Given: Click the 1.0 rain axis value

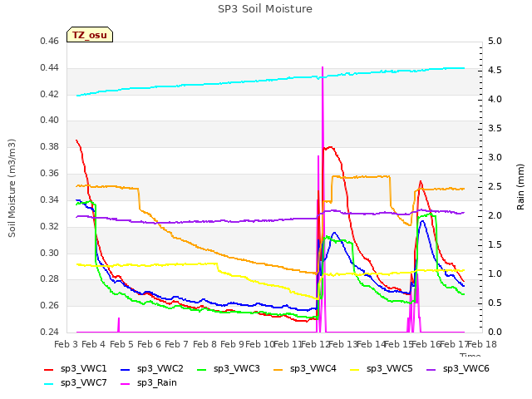Looking at the screenshot, I should click(x=495, y=274).
